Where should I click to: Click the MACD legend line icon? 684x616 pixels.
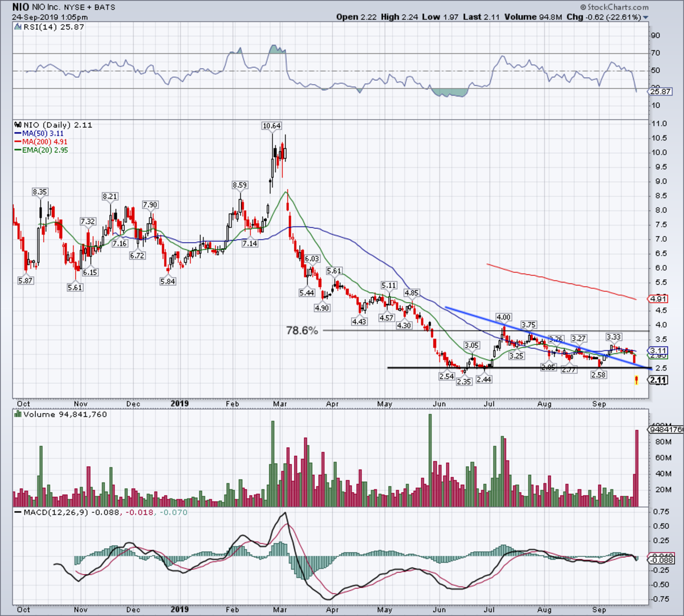17,512
